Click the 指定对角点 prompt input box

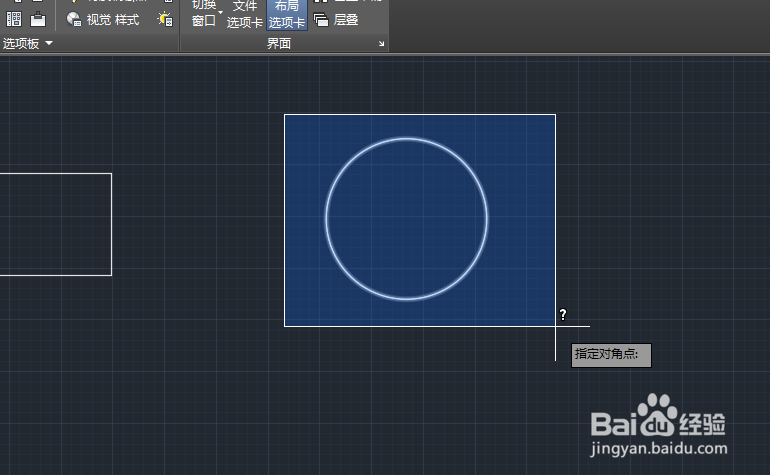611,355
